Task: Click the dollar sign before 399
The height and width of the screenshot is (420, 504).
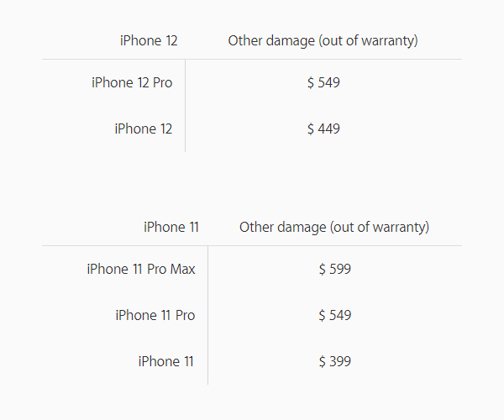Action: [x=322, y=361]
